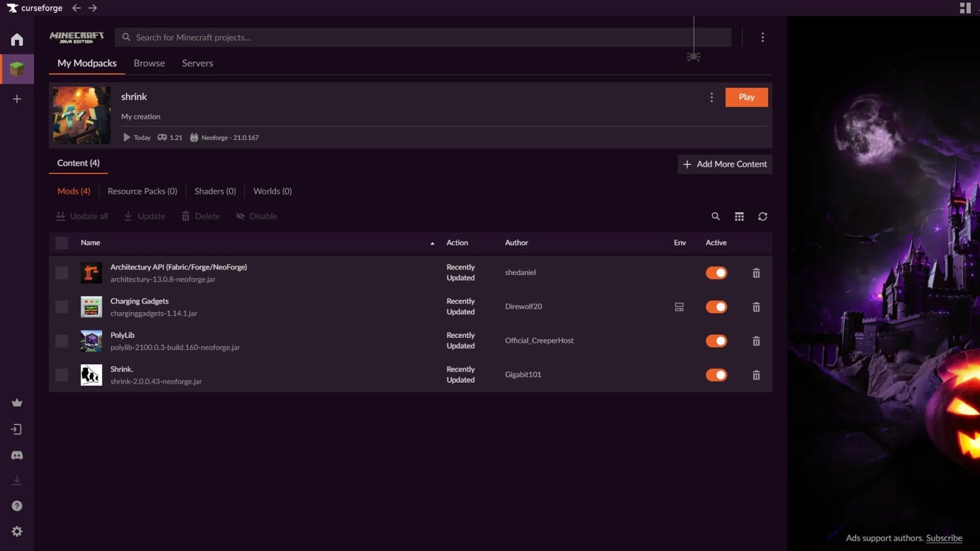
Task: Disable the Architectury API mod toggle
Action: [716, 273]
